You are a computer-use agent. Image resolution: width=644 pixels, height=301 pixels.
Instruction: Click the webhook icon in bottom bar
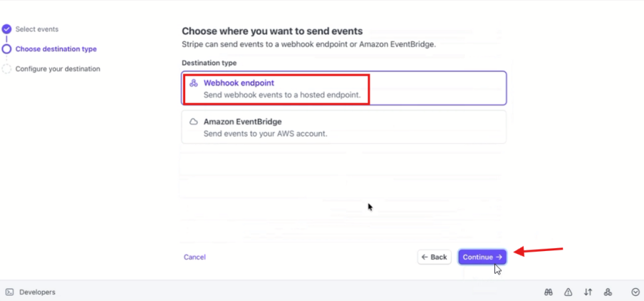[608, 292]
